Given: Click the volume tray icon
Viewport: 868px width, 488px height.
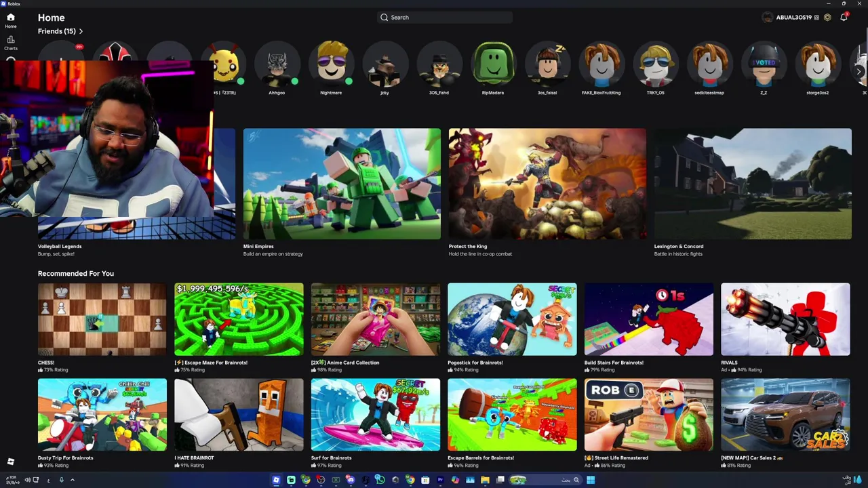Looking at the screenshot, I should coord(27,481).
